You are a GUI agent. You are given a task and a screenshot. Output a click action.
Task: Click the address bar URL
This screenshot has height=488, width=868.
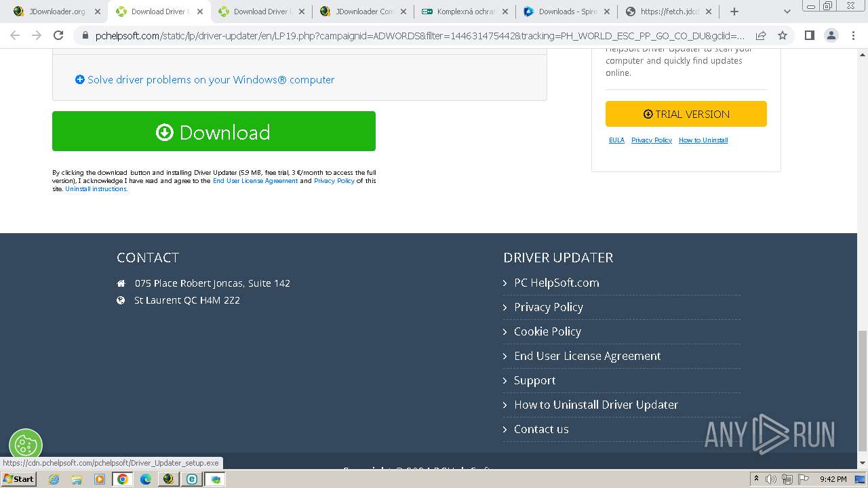click(x=419, y=36)
